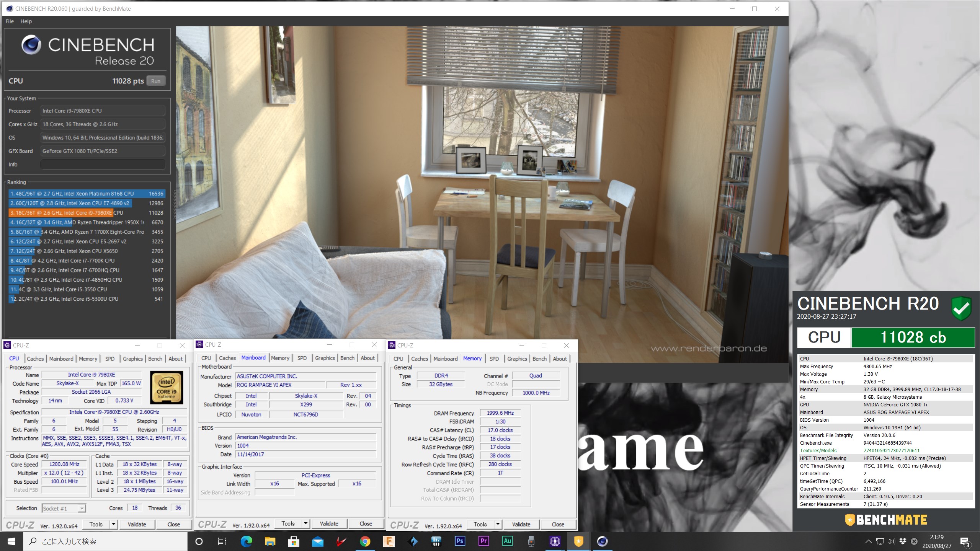This screenshot has width=980, height=551.
Task: Open the microphone app from the taskbar
Action: coord(531,541)
